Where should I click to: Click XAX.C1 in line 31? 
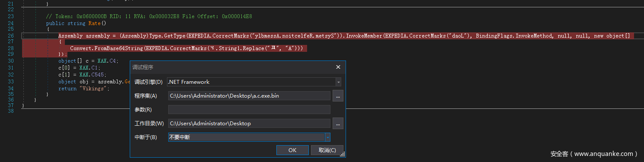(89, 68)
